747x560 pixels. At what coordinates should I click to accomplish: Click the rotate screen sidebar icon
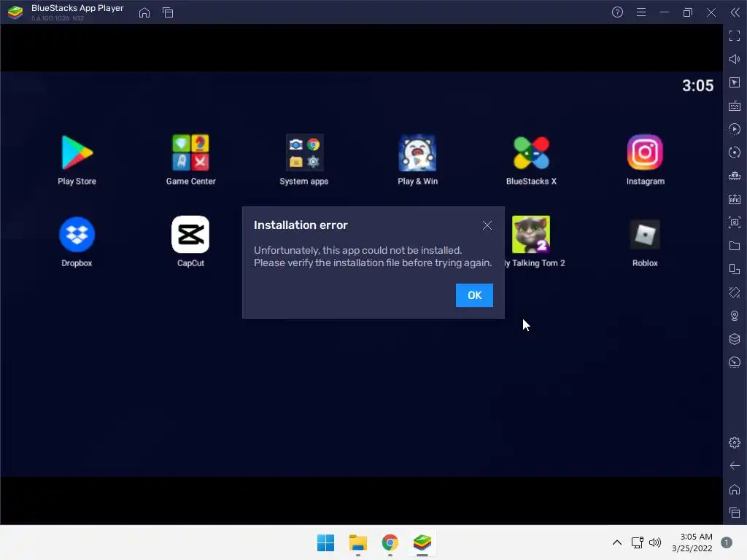tap(735, 152)
